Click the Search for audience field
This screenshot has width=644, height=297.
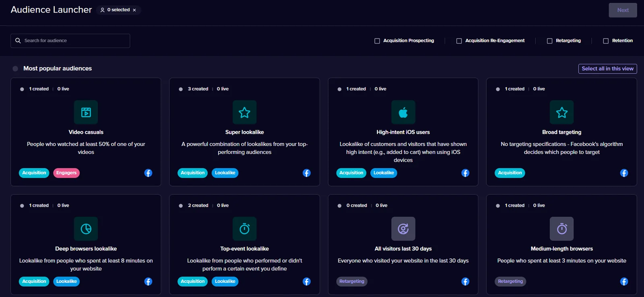70,41
